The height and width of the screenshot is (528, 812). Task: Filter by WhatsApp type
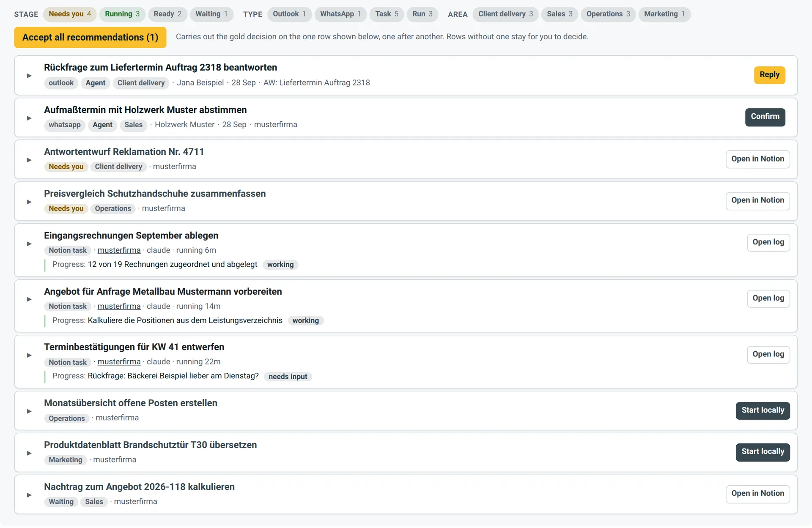coord(340,14)
